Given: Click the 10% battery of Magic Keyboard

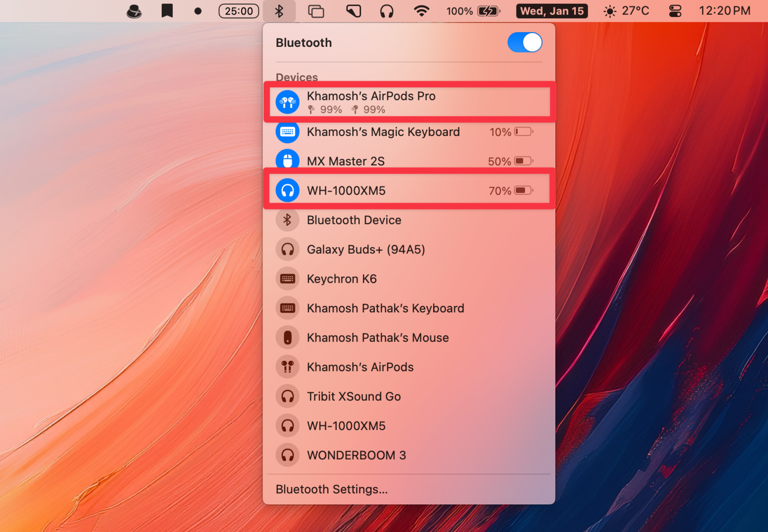Looking at the screenshot, I should tap(511, 132).
